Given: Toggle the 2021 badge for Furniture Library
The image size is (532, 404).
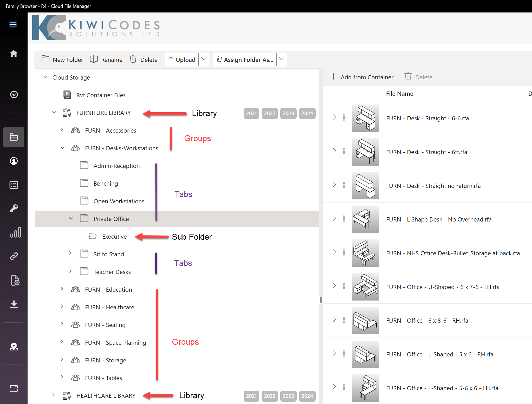Looking at the screenshot, I should pos(251,113).
